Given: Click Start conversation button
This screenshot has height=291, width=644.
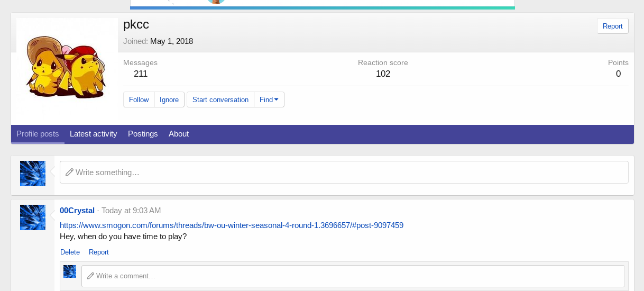Looking at the screenshot, I should coord(220,99).
